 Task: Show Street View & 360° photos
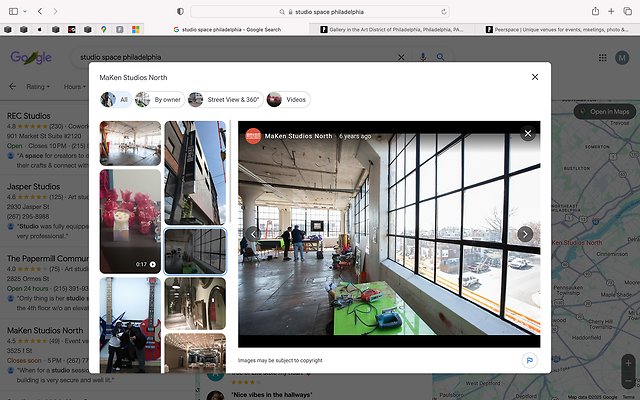point(225,100)
